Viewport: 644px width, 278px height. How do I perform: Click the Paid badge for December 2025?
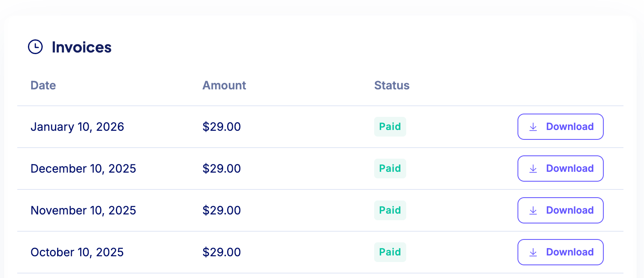click(x=390, y=169)
